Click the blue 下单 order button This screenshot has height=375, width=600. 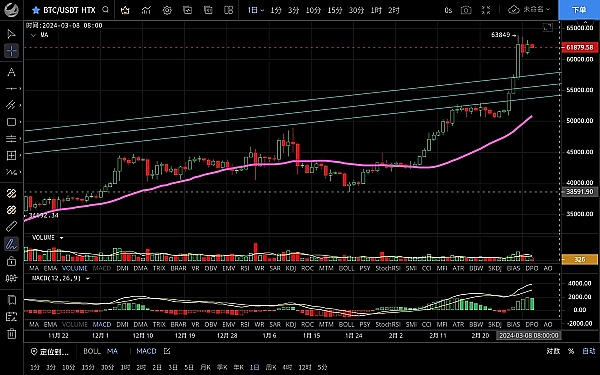[x=579, y=10]
